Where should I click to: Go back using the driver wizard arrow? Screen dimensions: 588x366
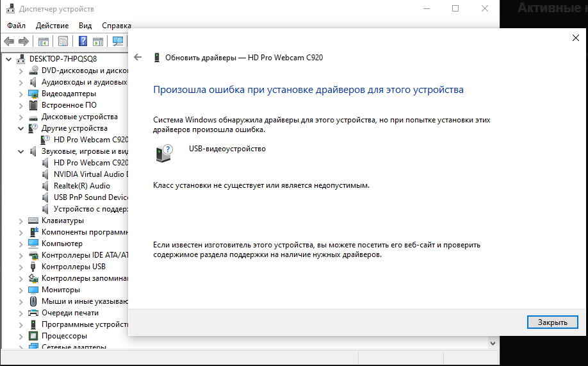(x=138, y=58)
